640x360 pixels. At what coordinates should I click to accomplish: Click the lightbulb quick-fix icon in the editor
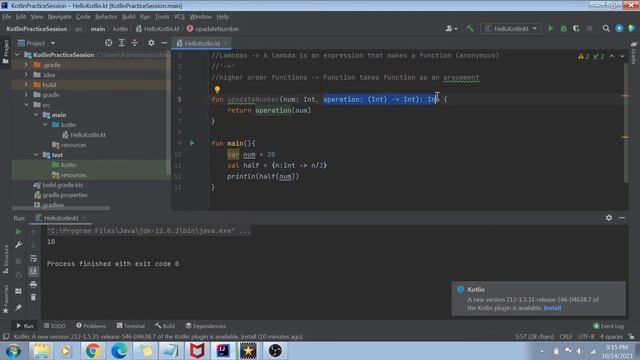coord(217,89)
